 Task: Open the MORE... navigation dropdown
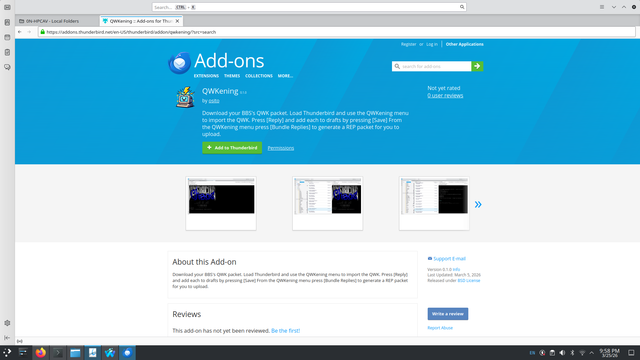pyautogui.click(x=285, y=76)
